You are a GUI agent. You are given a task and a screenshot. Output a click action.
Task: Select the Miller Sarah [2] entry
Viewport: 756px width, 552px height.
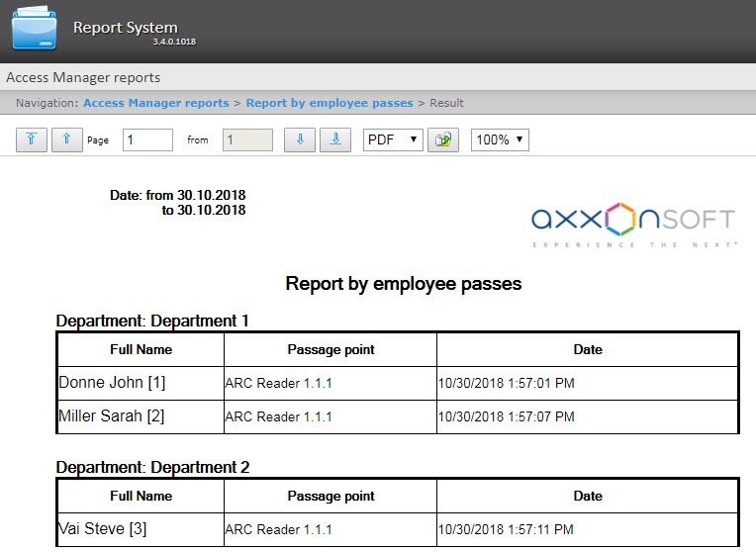pos(112,416)
